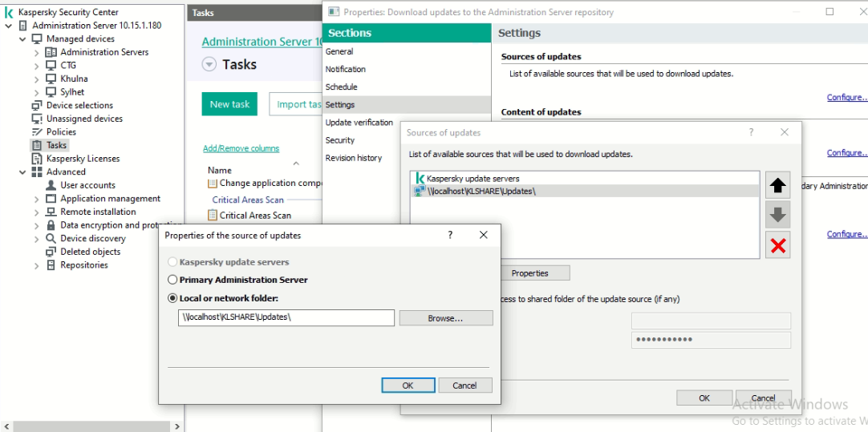Expand the Administration Servers tree node

[37, 53]
